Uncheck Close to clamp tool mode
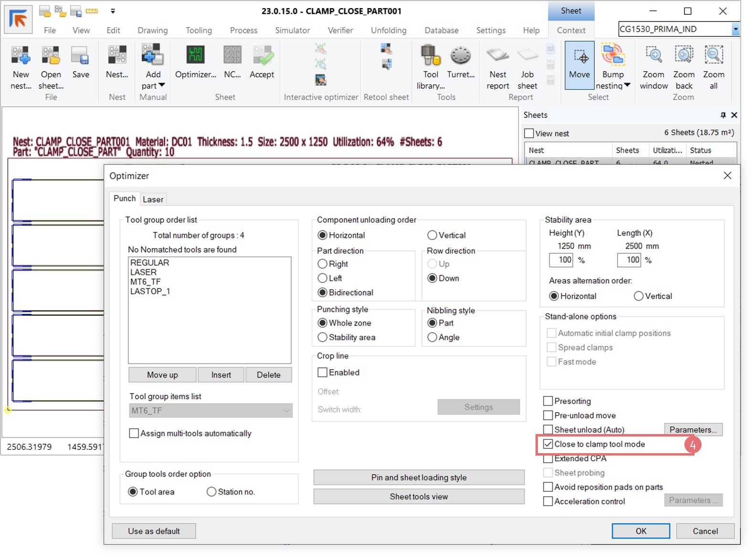The image size is (756, 560). click(x=548, y=444)
